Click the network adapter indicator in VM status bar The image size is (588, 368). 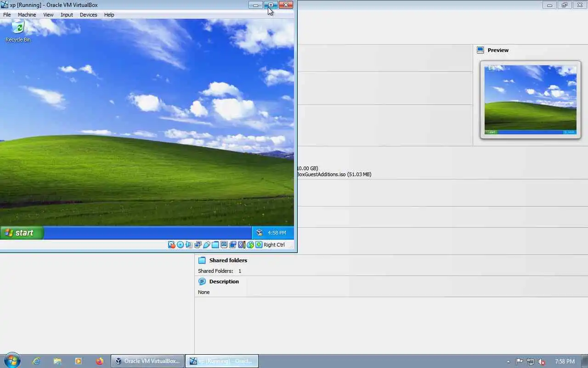(x=198, y=245)
